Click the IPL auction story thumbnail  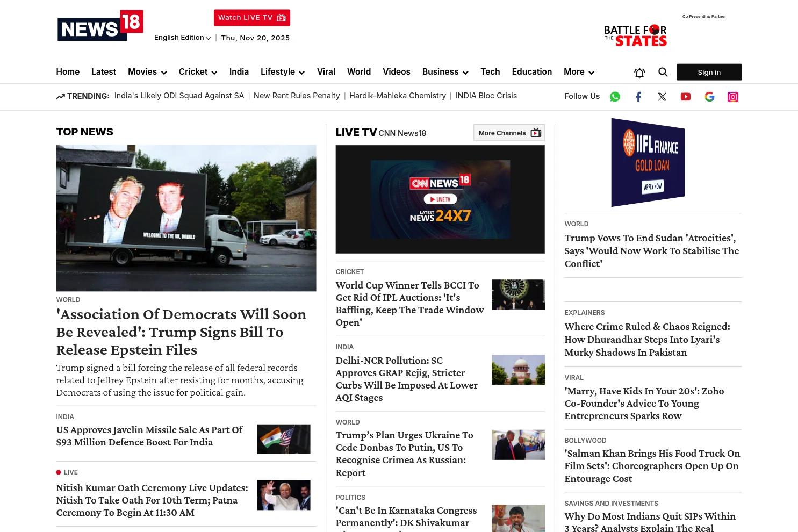[518, 294]
